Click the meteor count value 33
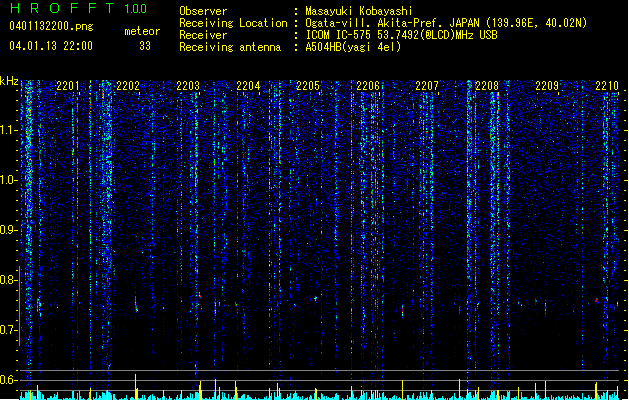The height and width of the screenshot is (400, 629). coord(145,46)
